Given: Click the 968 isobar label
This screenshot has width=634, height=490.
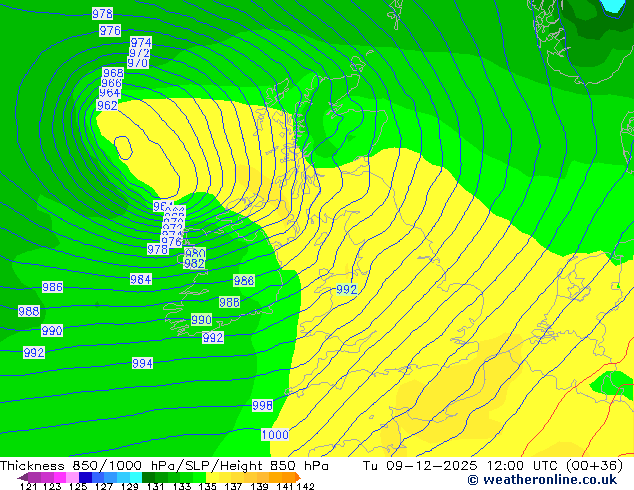Looking at the screenshot, I should click(113, 73).
